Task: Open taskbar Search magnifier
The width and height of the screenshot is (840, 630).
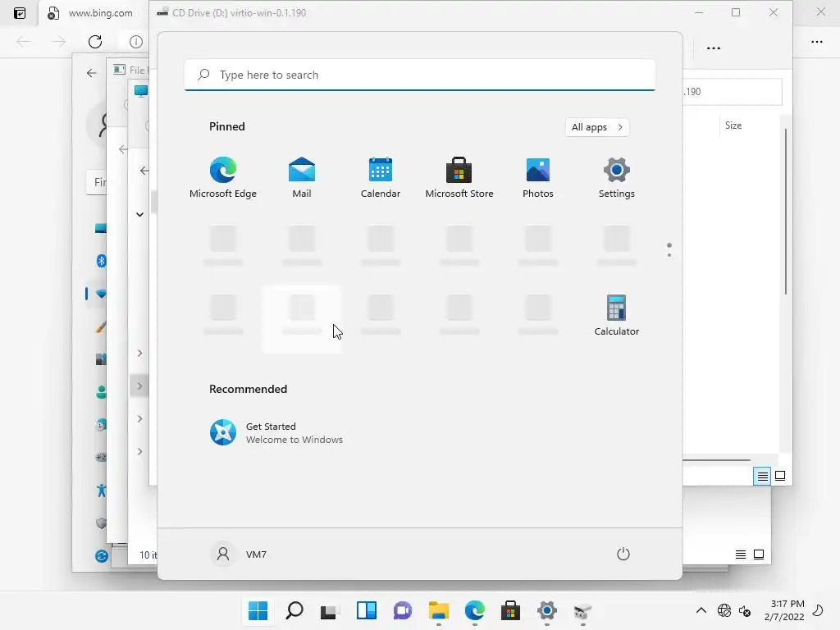Action: (x=294, y=610)
